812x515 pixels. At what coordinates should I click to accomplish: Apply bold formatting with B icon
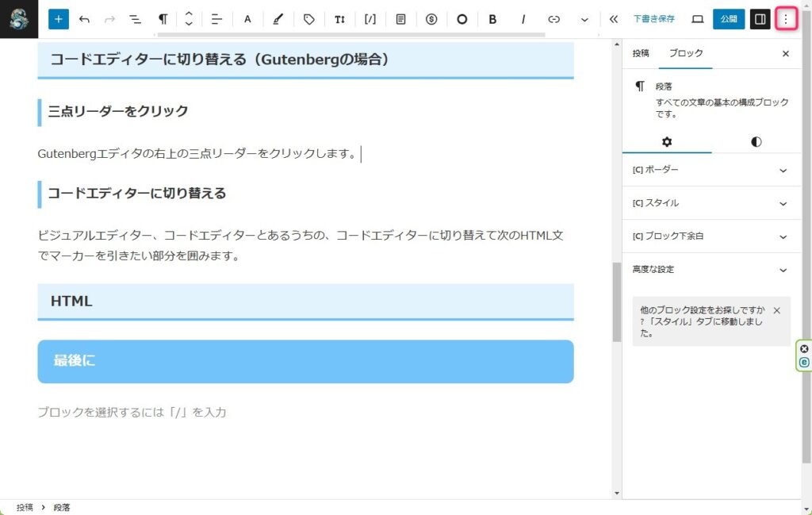[x=492, y=19]
